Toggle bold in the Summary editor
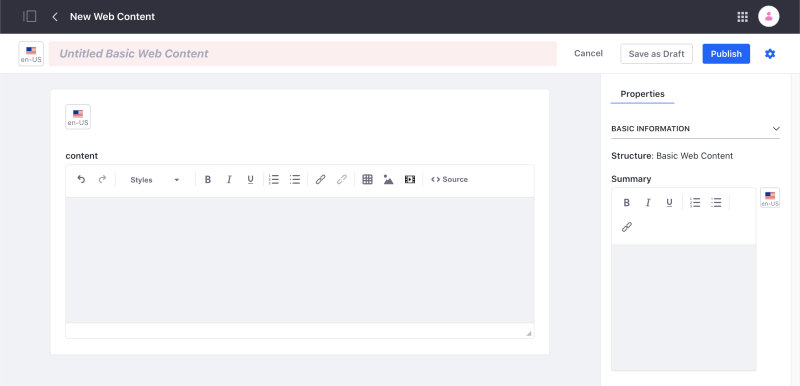Viewport: 800px width, 386px height. coord(627,203)
